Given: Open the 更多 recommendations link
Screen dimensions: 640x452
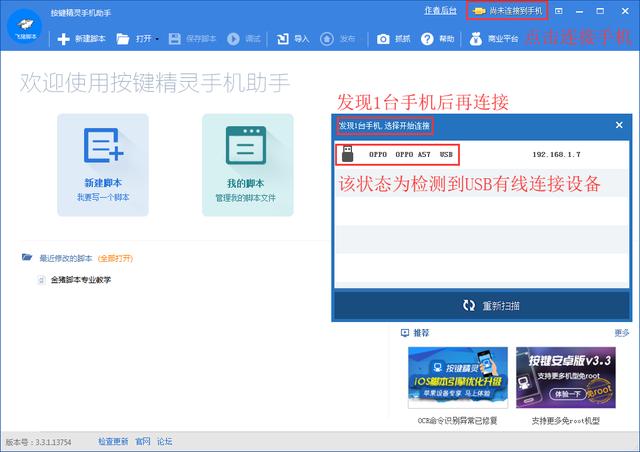Looking at the screenshot, I should [x=622, y=333].
